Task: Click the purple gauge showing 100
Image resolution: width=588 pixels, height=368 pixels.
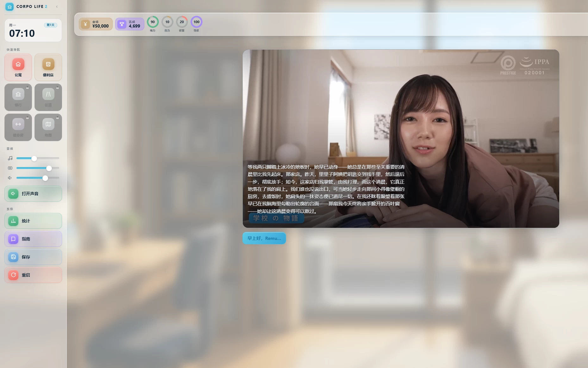Action: (x=196, y=22)
